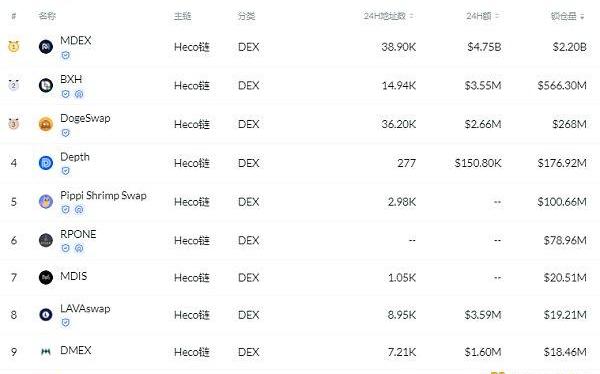Click the Pippi Shrimp Swap logo icon
600x374 pixels.
tap(46, 201)
